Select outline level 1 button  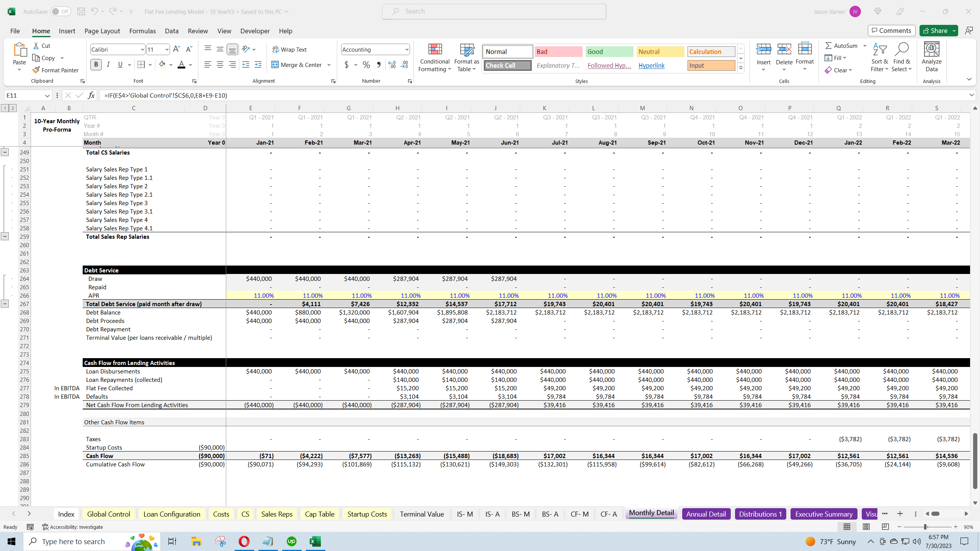pyautogui.click(x=5, y=108)
